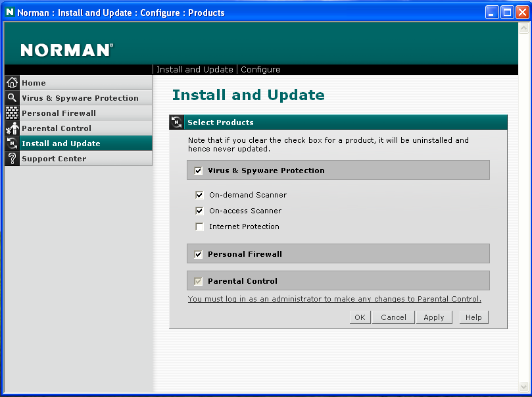Screen dimensions: 532x397
Task: Click the Install and Update sidebar icon
Action: click(x=12, y=144)
